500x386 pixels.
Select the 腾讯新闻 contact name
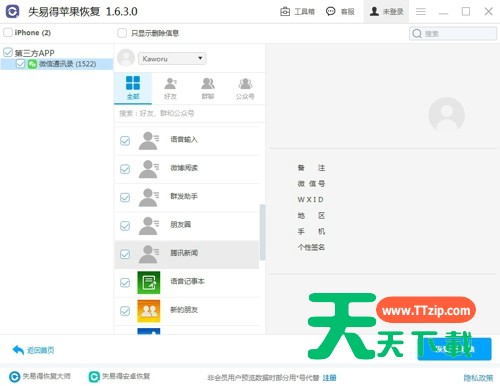point(184,253)
